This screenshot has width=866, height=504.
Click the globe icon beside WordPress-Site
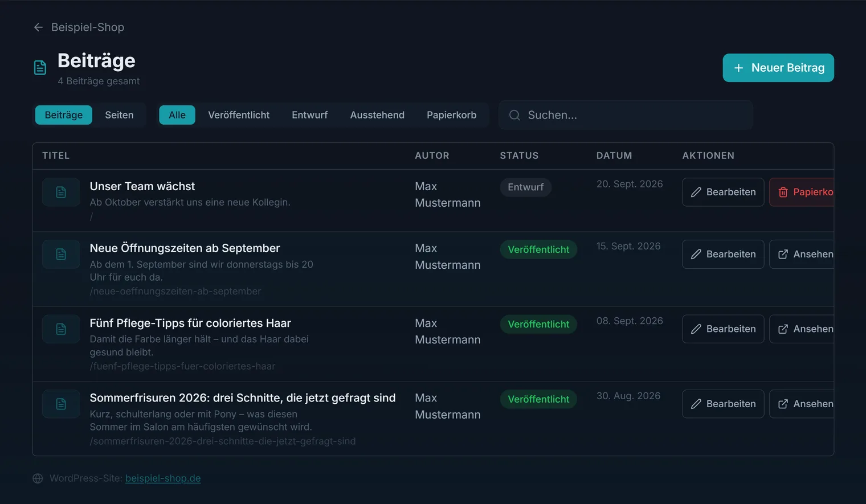[x=38, y=478]
